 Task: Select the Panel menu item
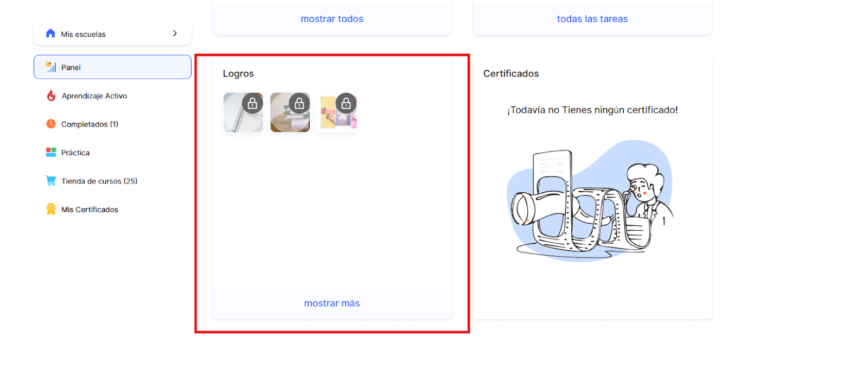112,67
